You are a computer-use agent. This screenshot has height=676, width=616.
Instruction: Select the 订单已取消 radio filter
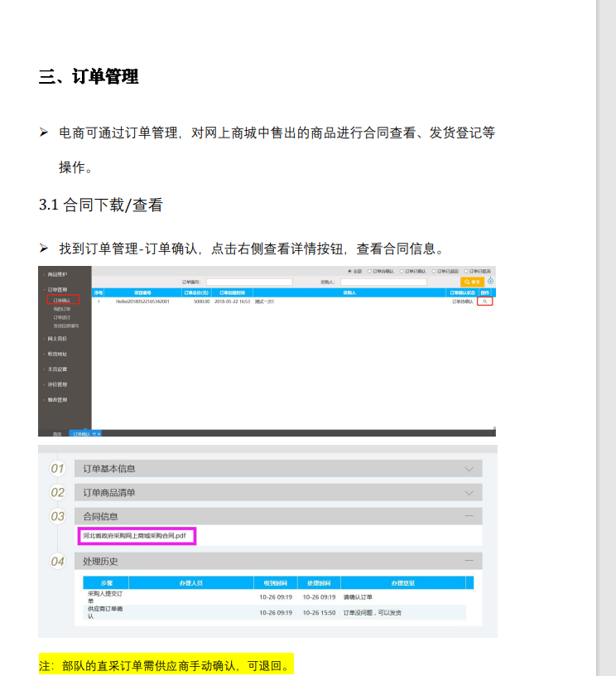point(467,271)
